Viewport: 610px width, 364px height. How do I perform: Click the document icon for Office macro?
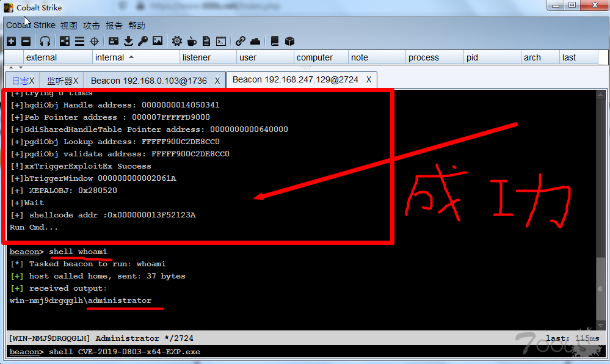[206, 42]
